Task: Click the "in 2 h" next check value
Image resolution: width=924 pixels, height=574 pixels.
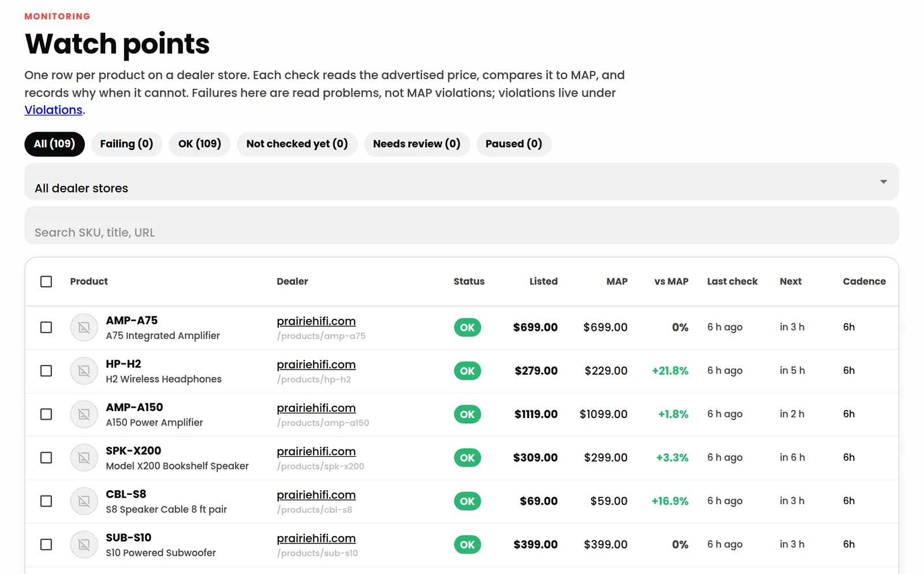Action: [792, 414]
